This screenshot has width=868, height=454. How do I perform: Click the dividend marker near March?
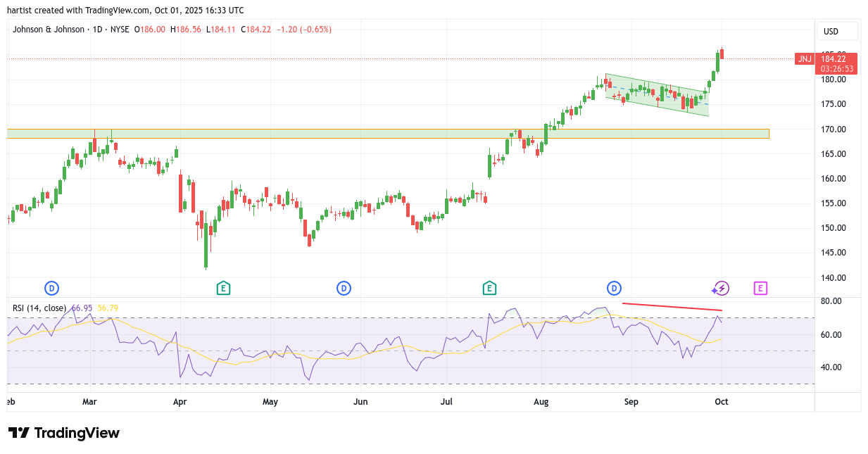pos(51,288)
